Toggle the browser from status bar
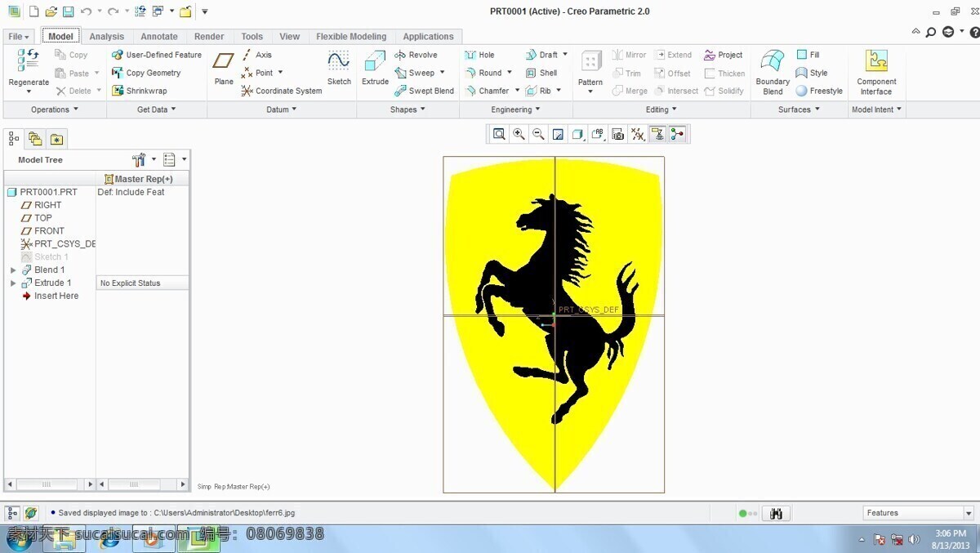 pyautogui.click(x=31, y=513)
